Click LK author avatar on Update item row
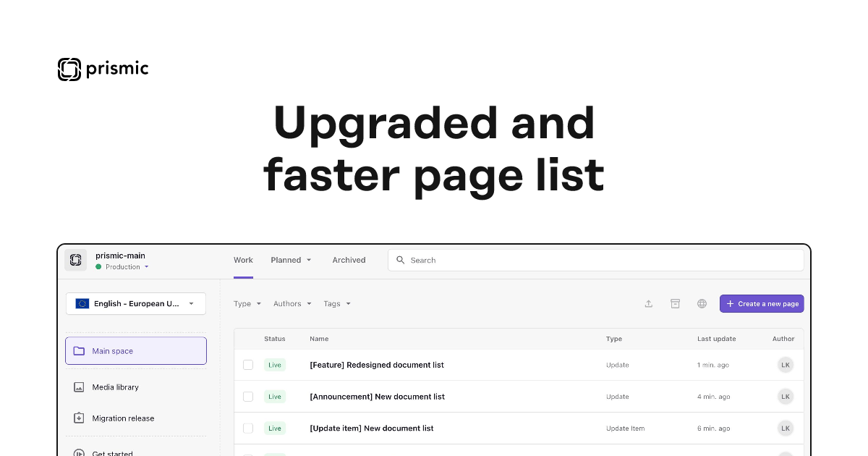 coord(786,428)
